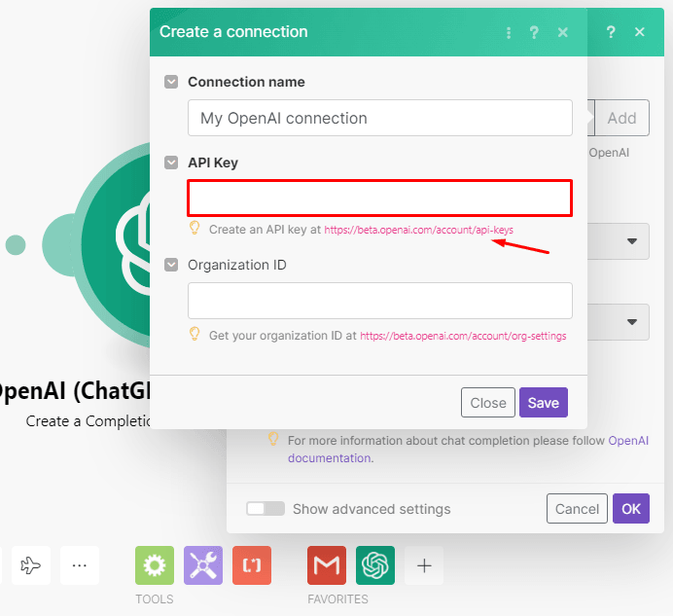Click into the API Key input field
This screenshot has width=673, height=616.
[x=379, y=198]
